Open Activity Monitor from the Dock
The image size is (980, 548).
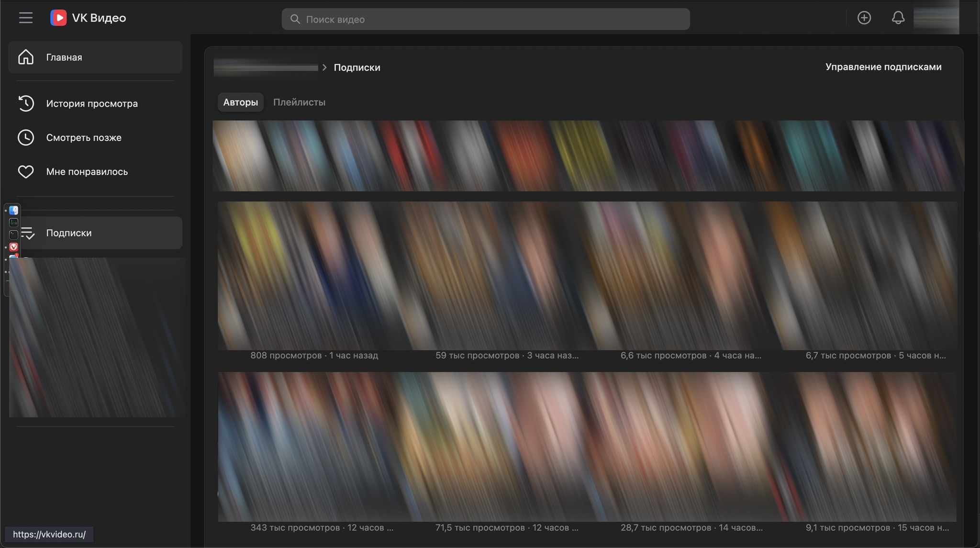(x=13, y=223)
